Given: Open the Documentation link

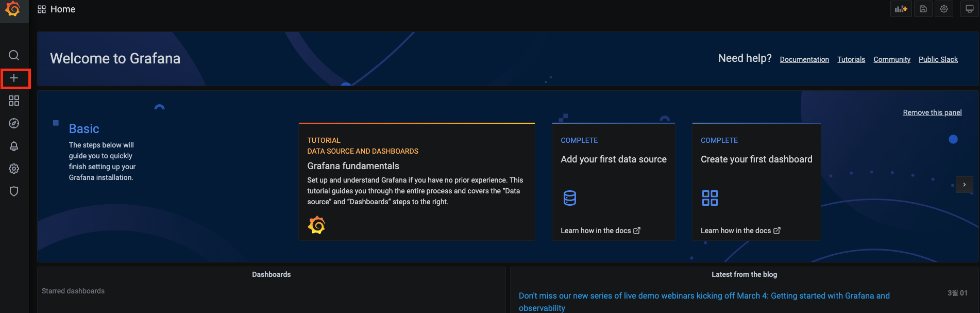Looking at the screenshot, I should coord(804,59).
